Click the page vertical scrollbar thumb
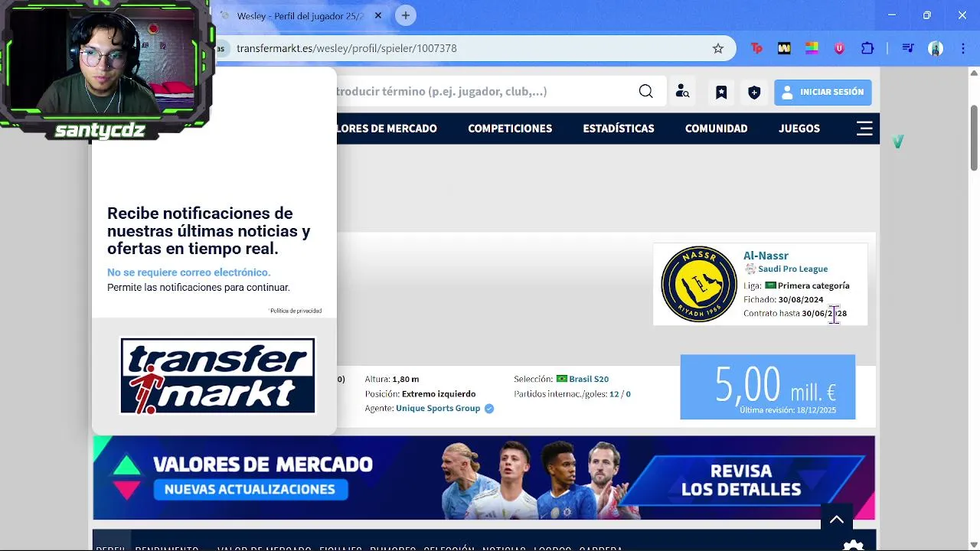The width and height of the screenshot is (980, 551). click(974, 136)
